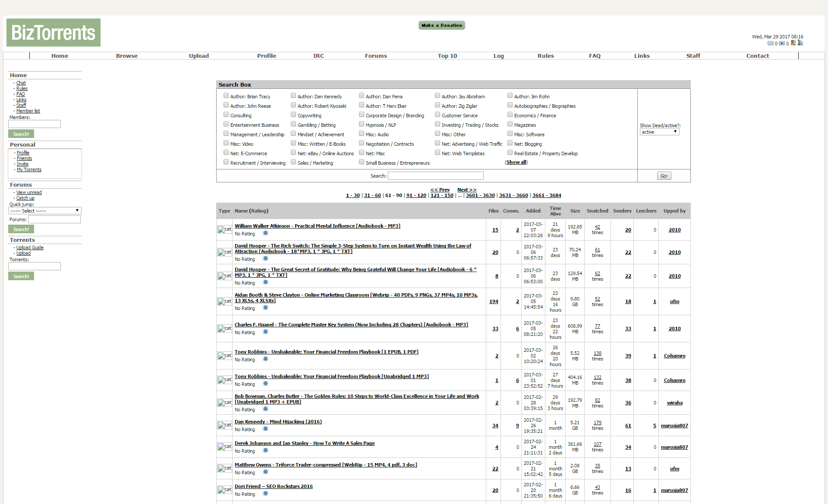Expand the Forums Quick jump dropdown
Image resolution: width=828 pixels, height=504 pixels.
point(45,211)
